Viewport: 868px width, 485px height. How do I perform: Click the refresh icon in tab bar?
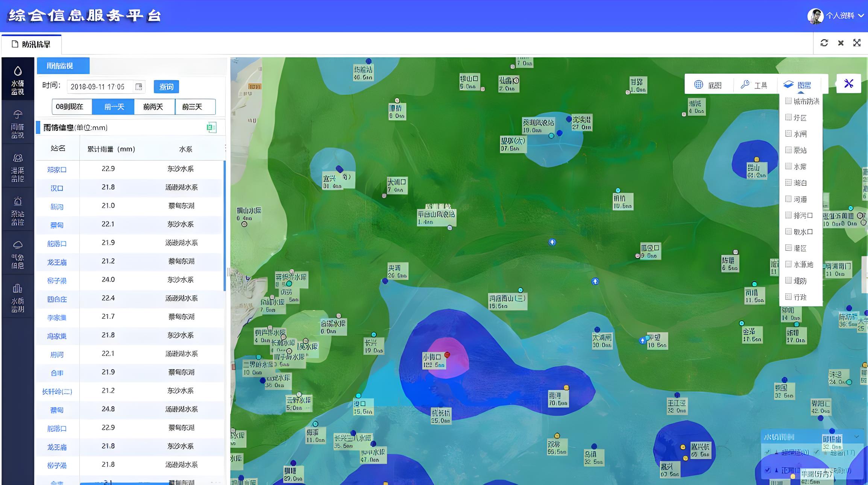coord(824,43)
